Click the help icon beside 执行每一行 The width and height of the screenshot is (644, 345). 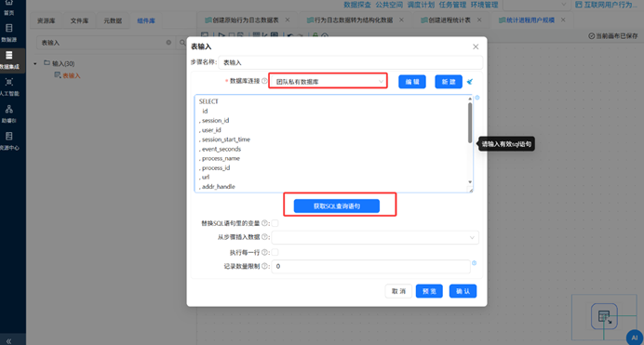click(264, 252)
